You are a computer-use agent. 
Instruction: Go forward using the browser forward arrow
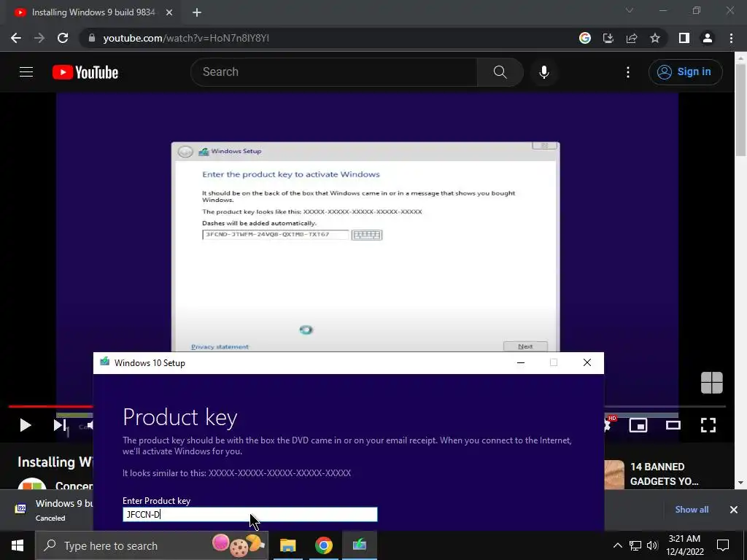pos(39,38)
